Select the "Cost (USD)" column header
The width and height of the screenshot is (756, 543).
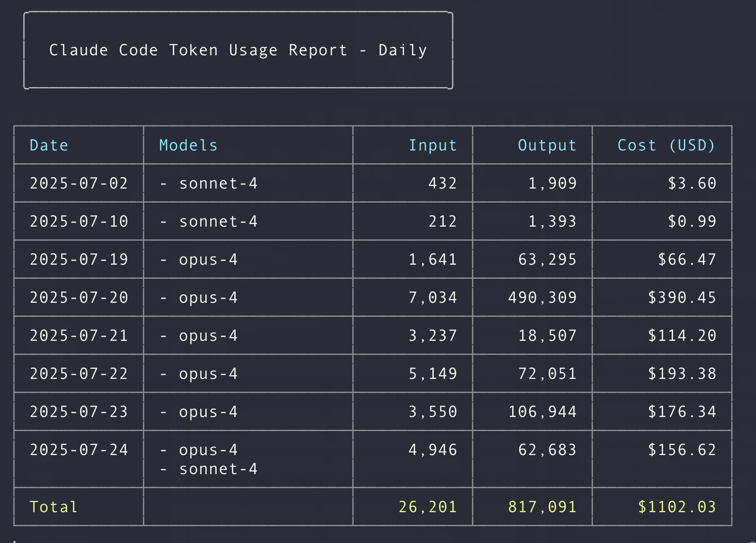[666, 145]
